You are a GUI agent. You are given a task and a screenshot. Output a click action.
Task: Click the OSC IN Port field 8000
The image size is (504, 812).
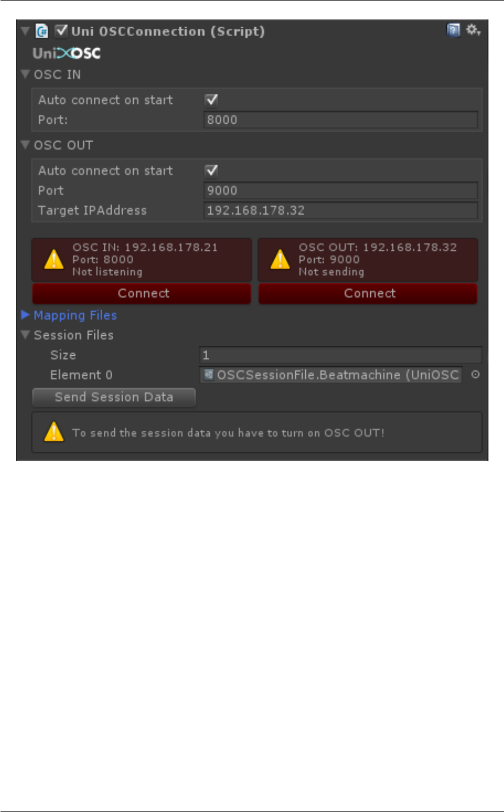pos(341,120)
